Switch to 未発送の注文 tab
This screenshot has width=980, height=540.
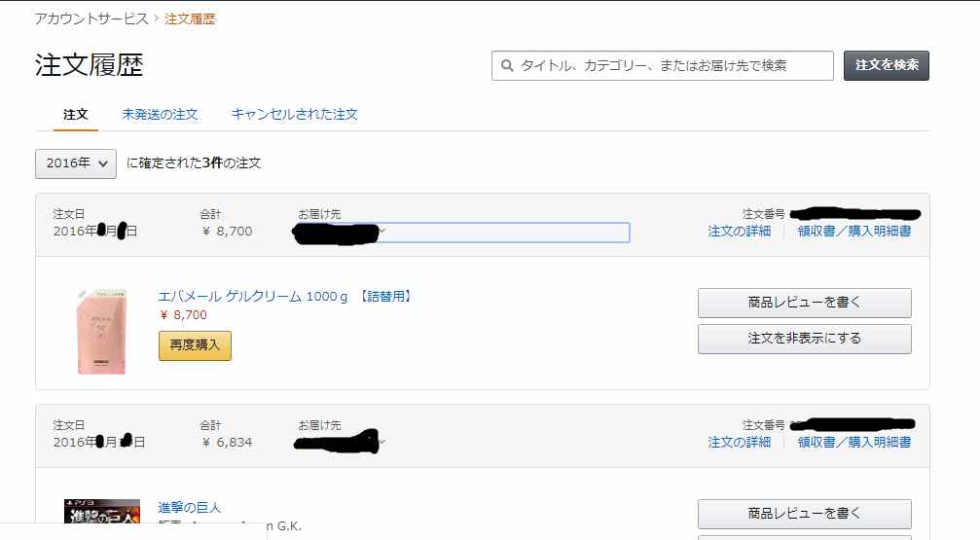coord(160,115)
